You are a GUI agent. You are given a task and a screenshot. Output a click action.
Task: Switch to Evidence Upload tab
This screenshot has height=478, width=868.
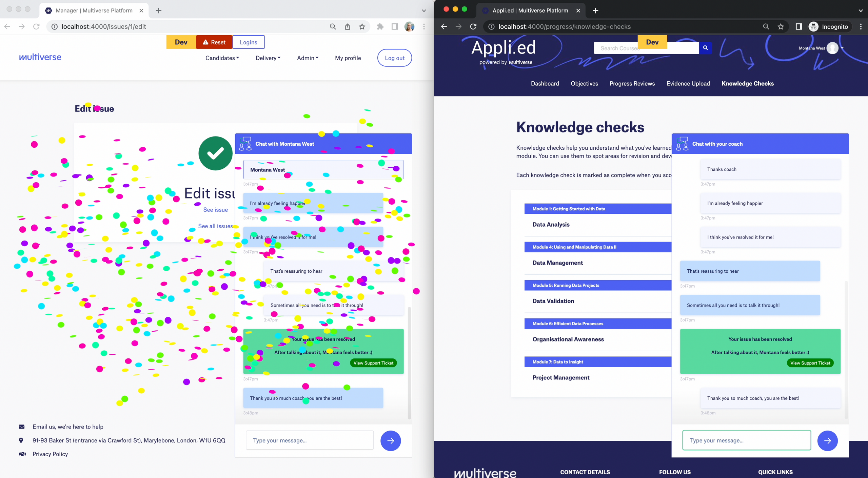(x=688, y=84)
